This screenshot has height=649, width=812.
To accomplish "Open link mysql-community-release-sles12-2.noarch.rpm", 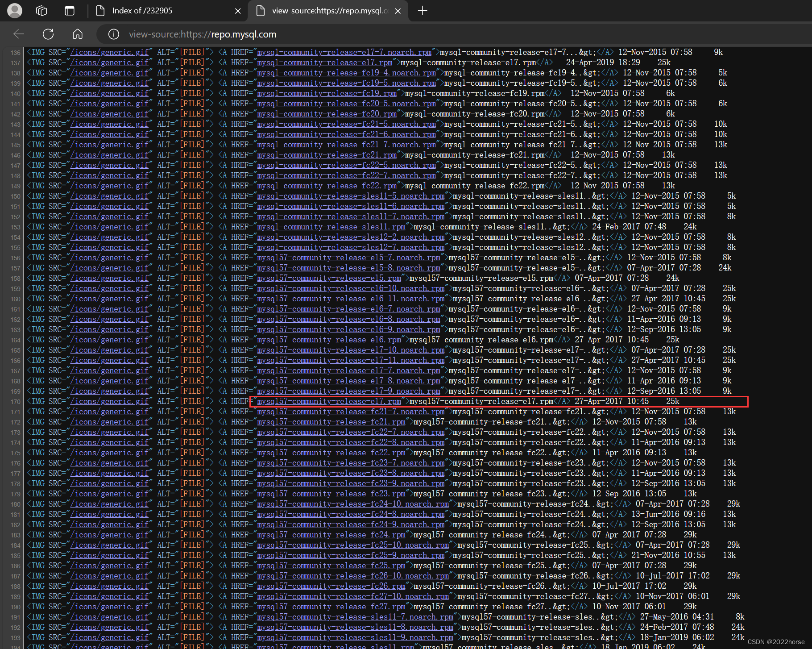I will 351,237.
